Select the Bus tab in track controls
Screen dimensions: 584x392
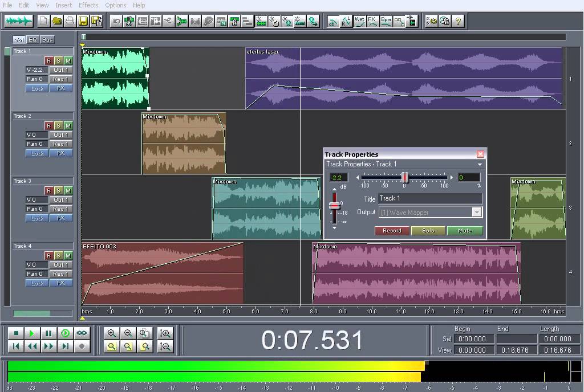[x=47, y=40]
